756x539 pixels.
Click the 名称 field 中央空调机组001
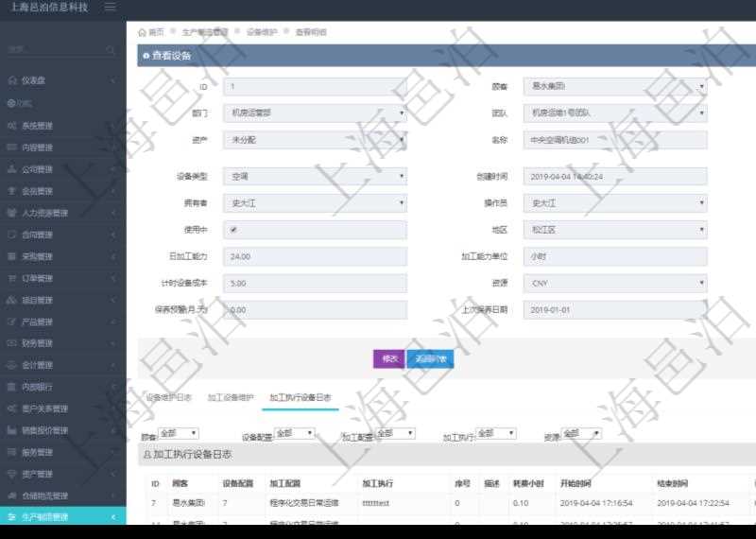[615, 140]
